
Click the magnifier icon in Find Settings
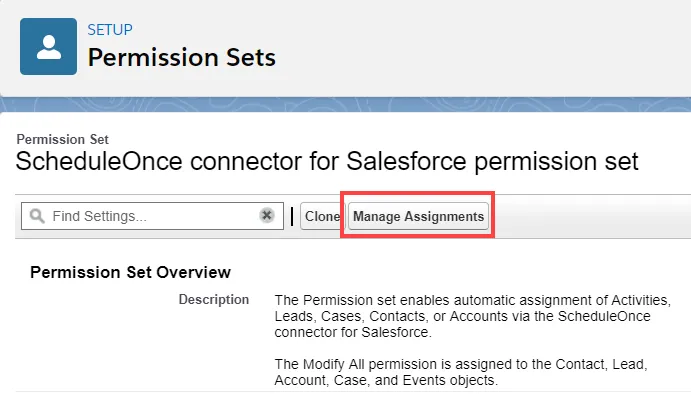tap(37, 216)
